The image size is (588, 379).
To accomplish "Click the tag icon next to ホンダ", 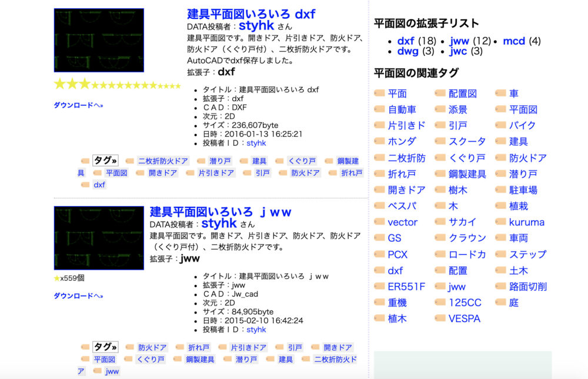I will click(x=379, y=142).
